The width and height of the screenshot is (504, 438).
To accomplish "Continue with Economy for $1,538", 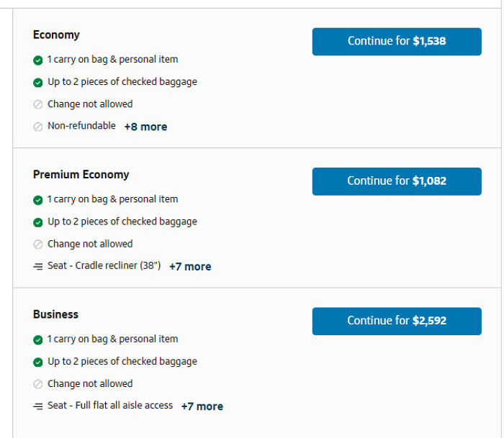I will 397,42.
